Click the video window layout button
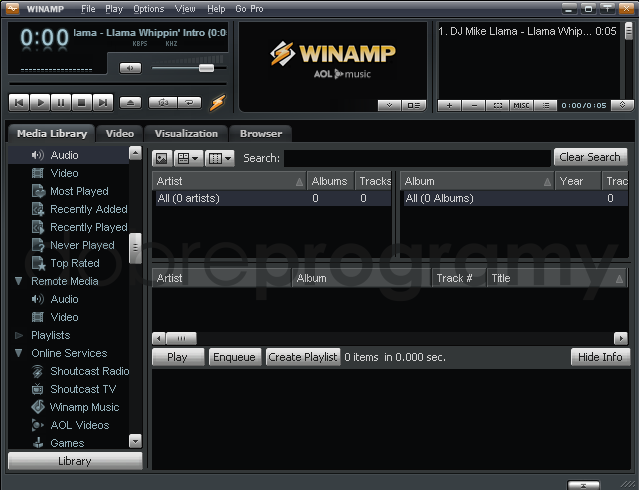Screen dimensions: 639x490 [414, 106]
